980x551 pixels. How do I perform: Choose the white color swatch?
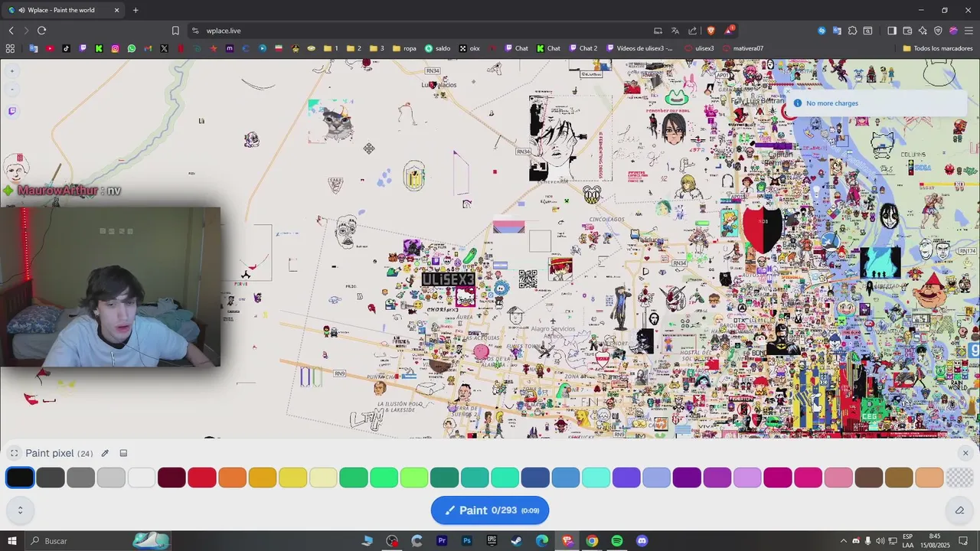pyautogui.click(x=142, y=478)
